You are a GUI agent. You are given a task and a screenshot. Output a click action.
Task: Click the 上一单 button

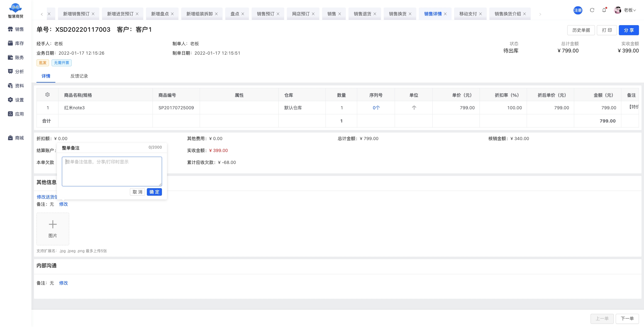[602, 319]
